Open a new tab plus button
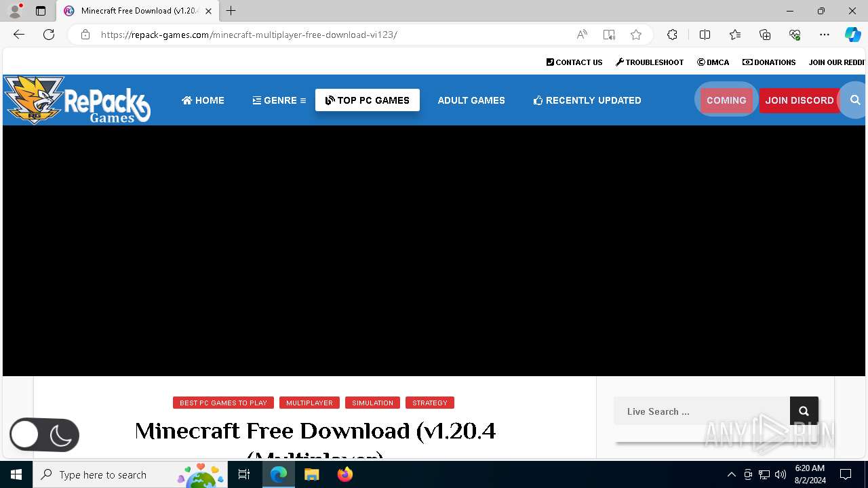The image size is (868, 488). click(231, 11)
